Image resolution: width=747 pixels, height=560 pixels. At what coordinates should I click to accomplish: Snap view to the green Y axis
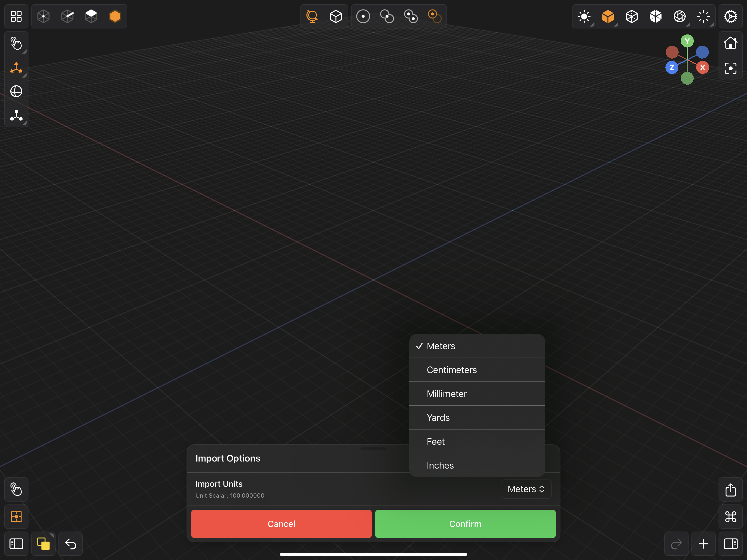(687, 41)
